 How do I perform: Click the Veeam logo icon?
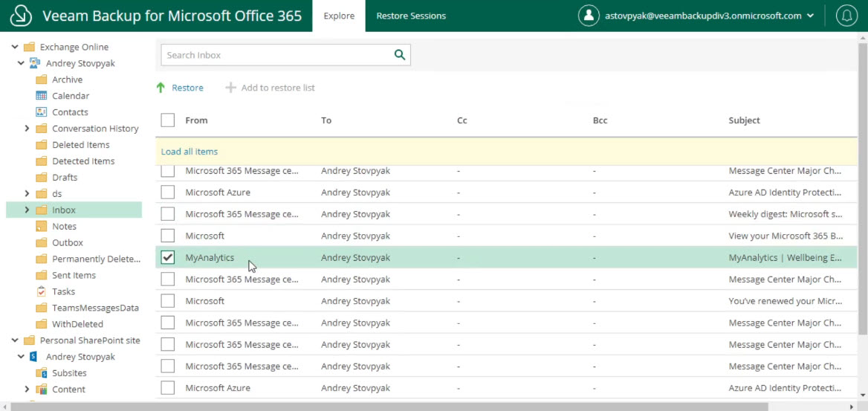pyautogui.click(x=21, y=16)
